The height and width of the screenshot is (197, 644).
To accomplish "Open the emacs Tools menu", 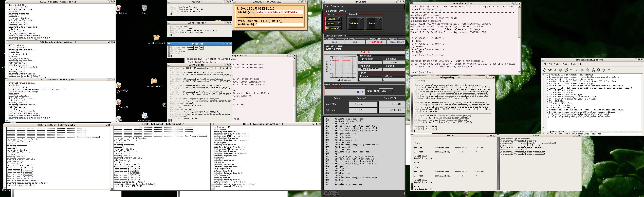I will pyautogui.click(x=573, y=64).
